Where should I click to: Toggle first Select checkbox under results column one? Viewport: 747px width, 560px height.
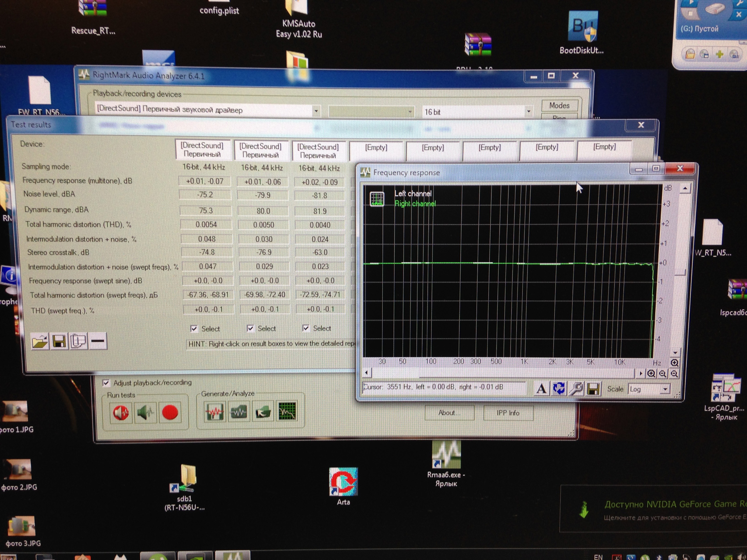194,329
